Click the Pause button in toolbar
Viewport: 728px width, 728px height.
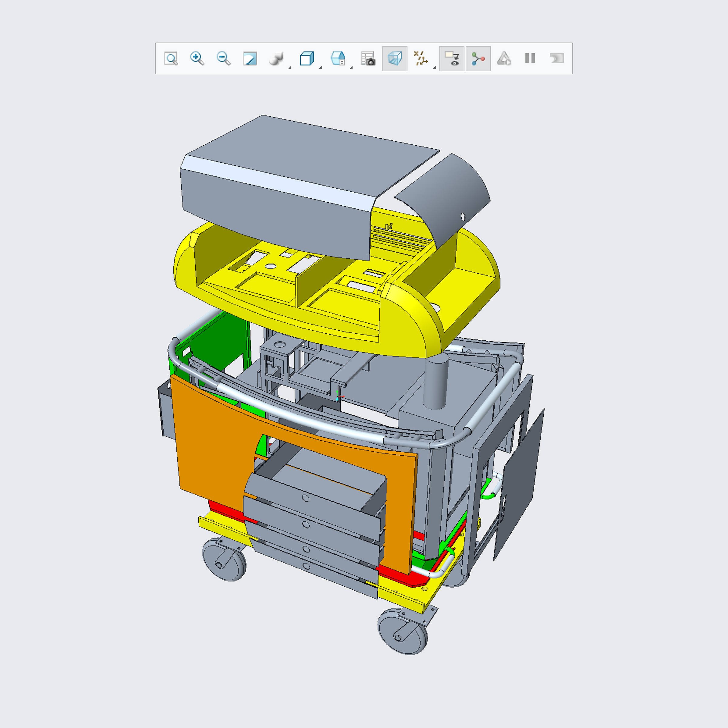[x=530, y=59]
